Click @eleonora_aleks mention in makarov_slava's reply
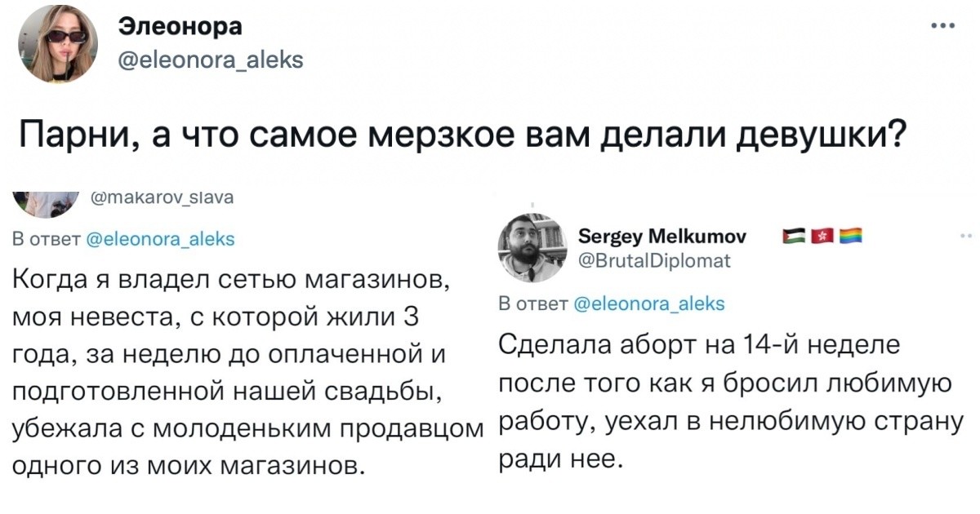980x514 pixels. [160, 238]
